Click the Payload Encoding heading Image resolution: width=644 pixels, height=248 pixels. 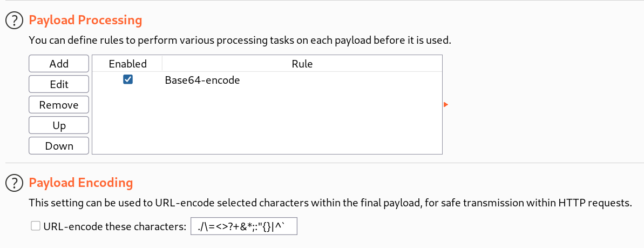[80, 183]
